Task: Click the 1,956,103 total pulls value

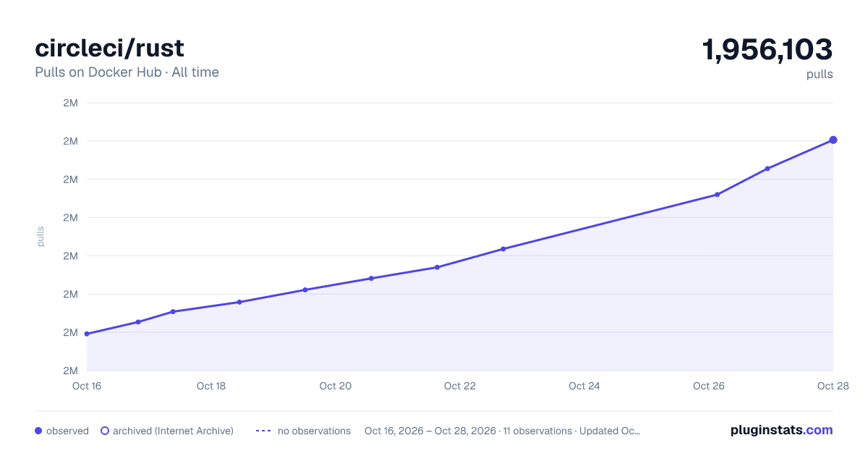Action: click(x=767, y=50)
